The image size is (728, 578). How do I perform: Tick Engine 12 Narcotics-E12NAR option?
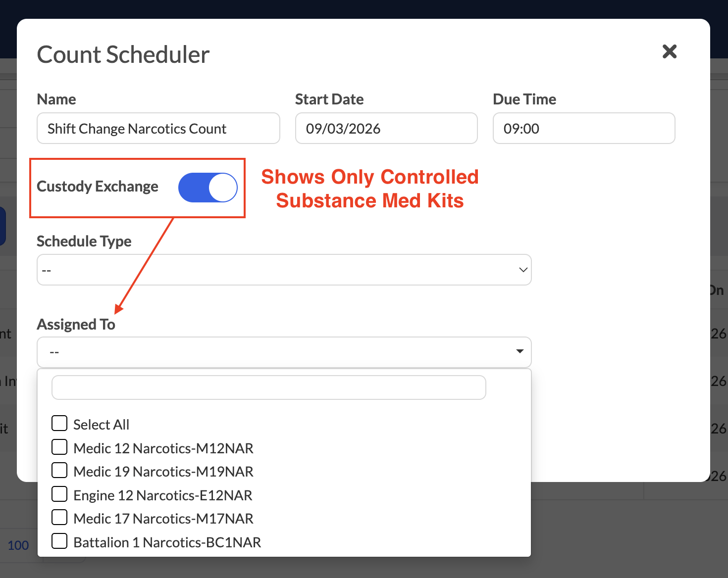pos(59,494)
